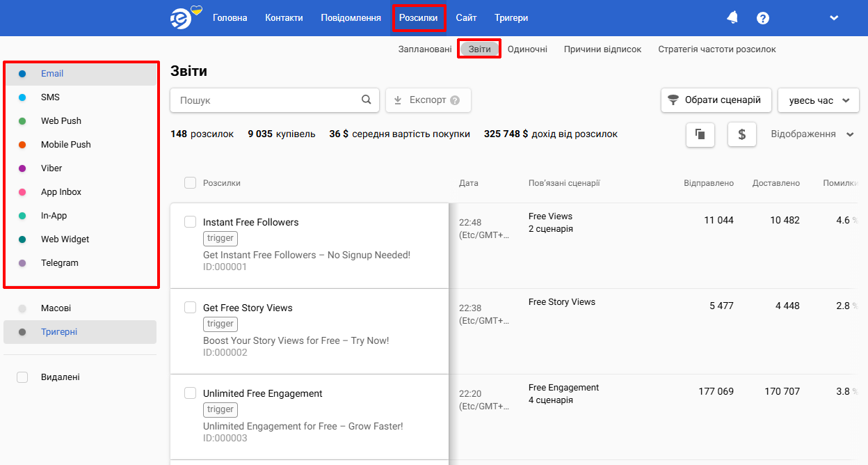Click the dark dot beside Тригерні
Image resolution: width=868 pixels, height=465 pixels.
[x=22, y=332]
